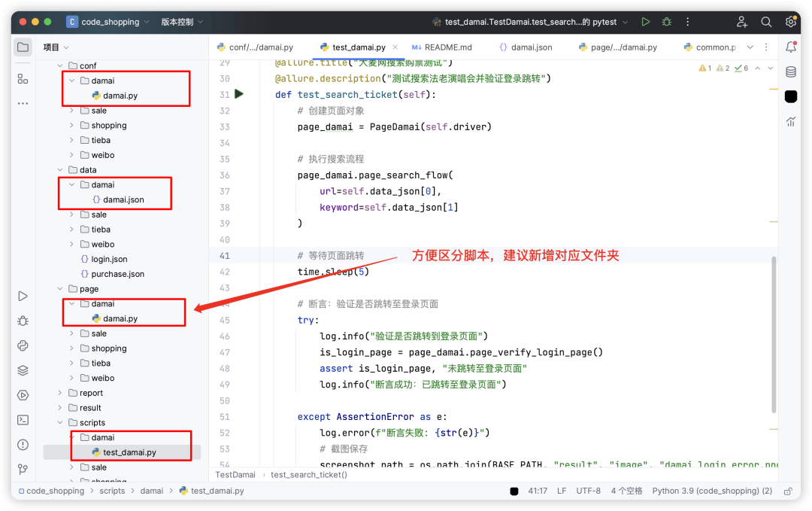Click the black square status bar widget
Image resolution: width=812 pixels, height=511 pixels.
514,491
